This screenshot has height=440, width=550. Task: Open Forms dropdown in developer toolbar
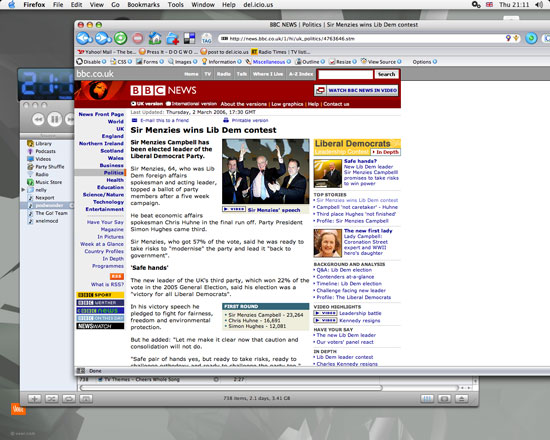(x=150, y=62)
